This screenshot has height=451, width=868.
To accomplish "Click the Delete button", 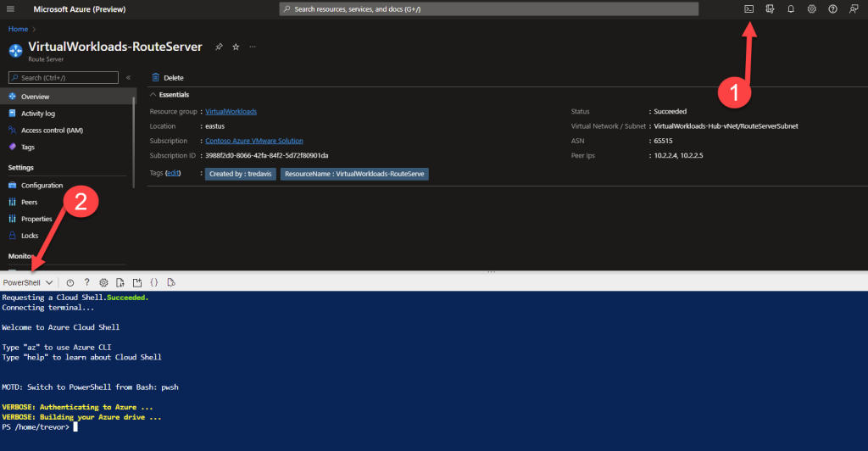I will (168, 77).
